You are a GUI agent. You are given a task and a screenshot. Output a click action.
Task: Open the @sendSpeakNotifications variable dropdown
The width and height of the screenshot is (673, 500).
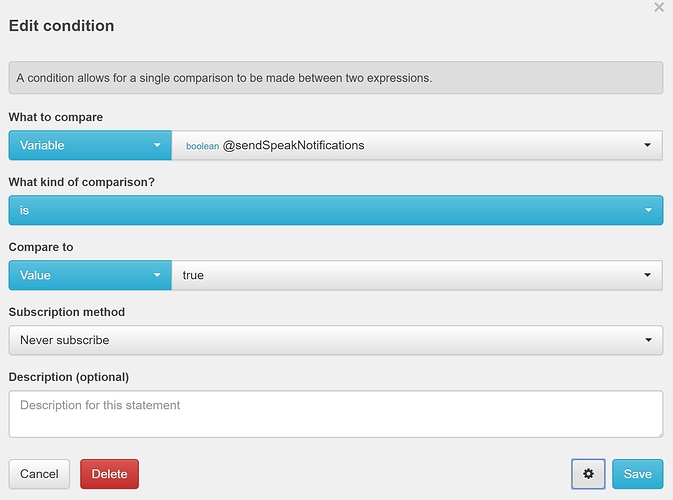pos(417,145)
